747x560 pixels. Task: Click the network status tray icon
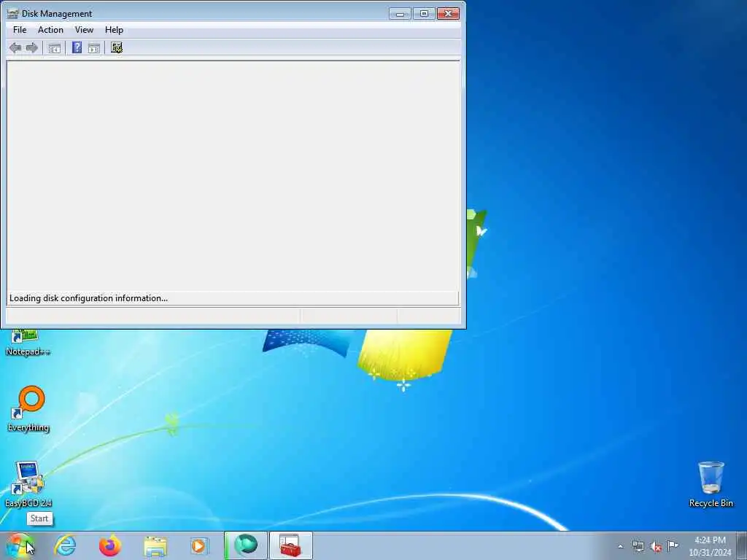pyautogui.click(x=638, y=546)
